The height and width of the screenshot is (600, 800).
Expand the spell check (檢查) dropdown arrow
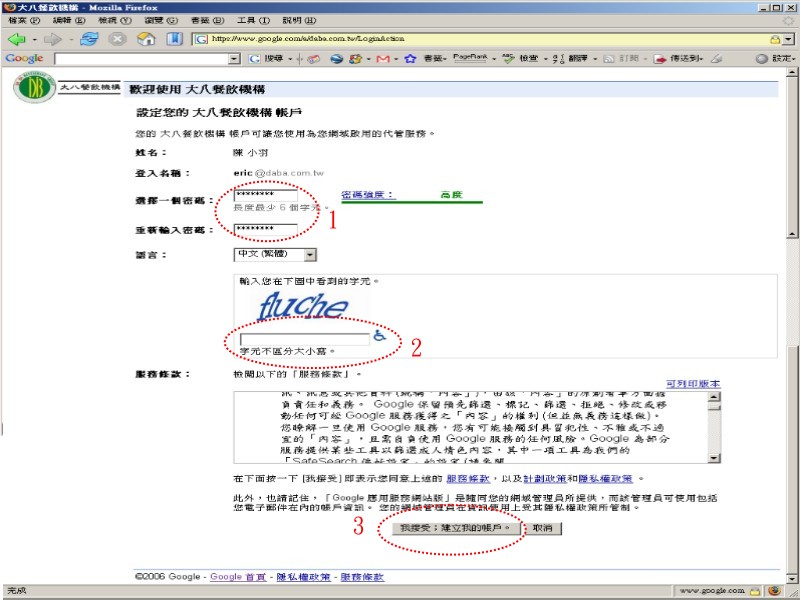[x=545, y=59]
